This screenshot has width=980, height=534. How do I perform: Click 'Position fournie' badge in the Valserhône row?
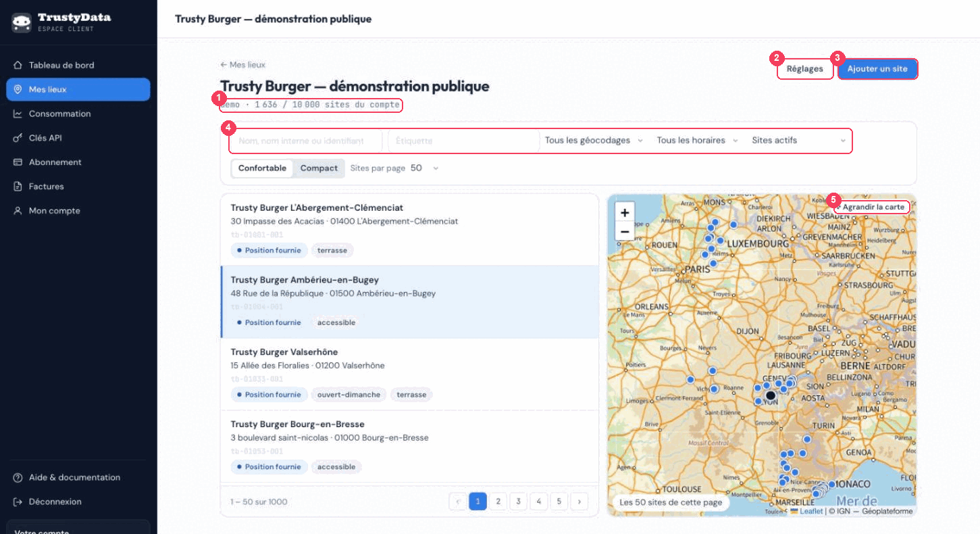point(269,395)
